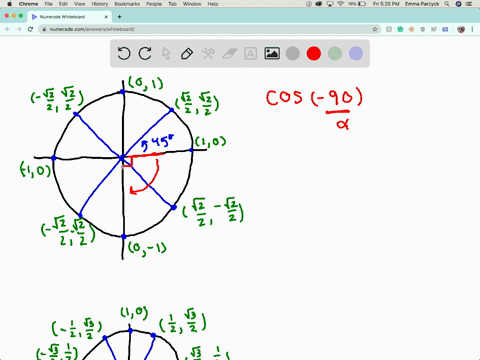
Task: Open the Chrome profile avatar
Action: point(461,29)
